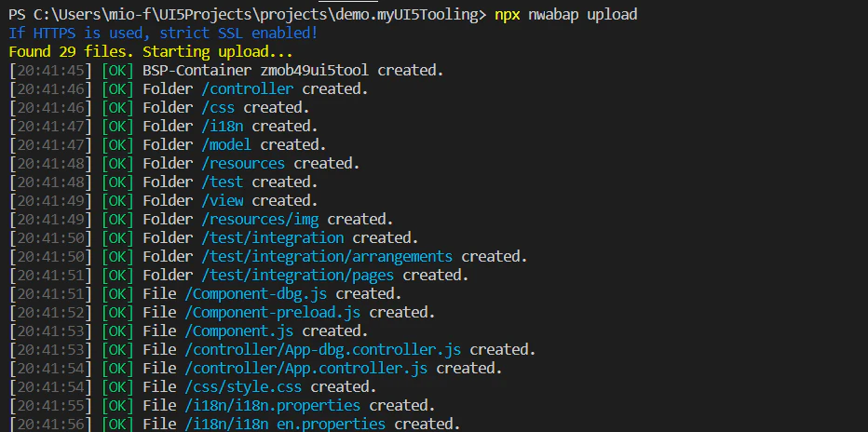The image size is (868, 432).
Task: Click the /css/style.css file path
Action: tap(243, 387)
